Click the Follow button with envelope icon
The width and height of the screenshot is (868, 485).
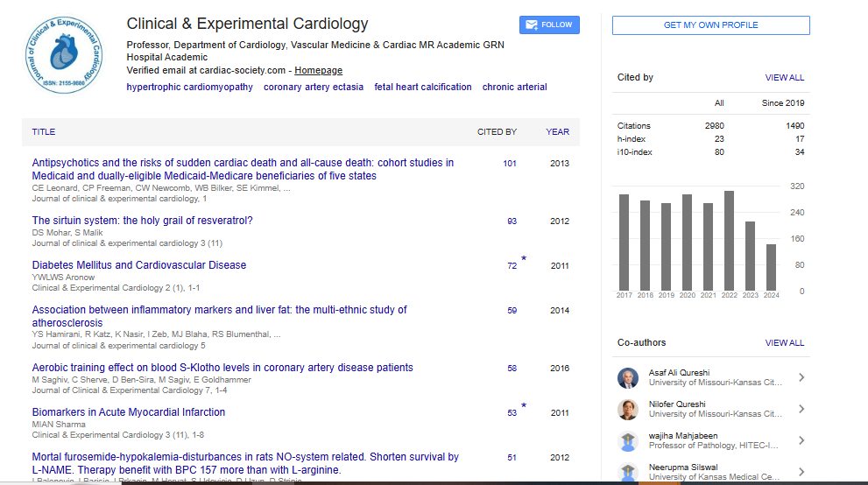(549, 25)
